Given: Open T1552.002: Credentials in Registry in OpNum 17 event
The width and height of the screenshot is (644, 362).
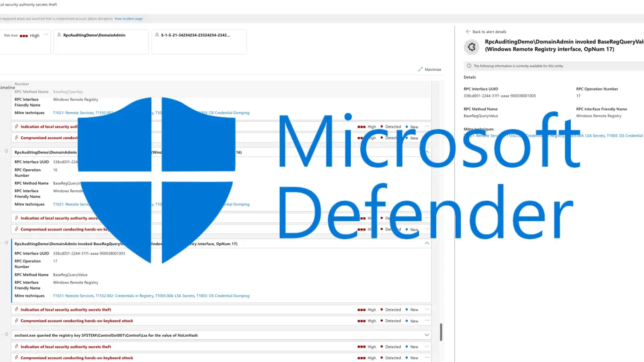Looking at the screenshot, I should (124, 296).
